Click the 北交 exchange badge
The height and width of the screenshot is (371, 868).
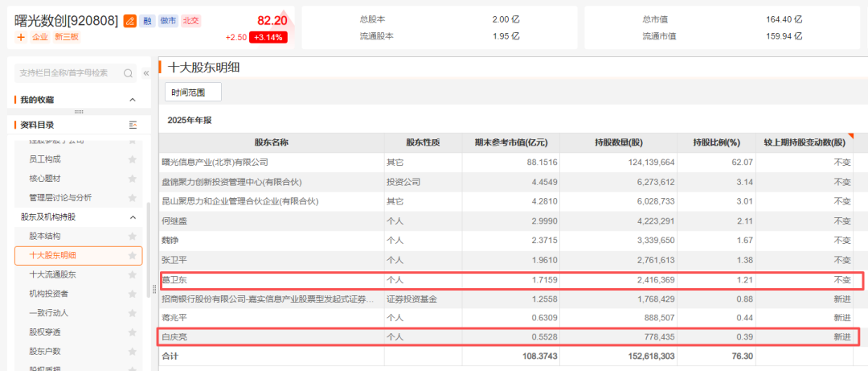coord(190,20)
